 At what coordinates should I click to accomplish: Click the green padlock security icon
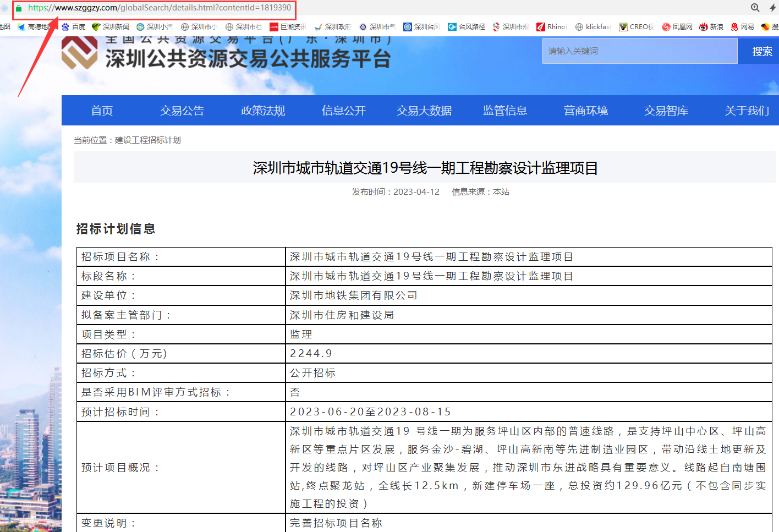19,8
